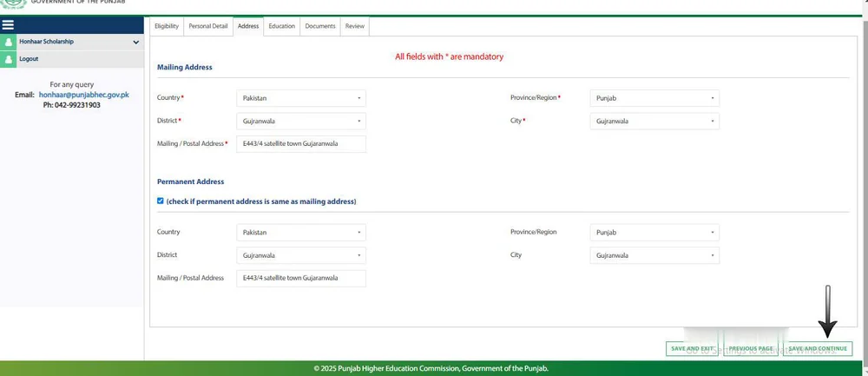Open the Permanent Address District dropdown
This screenshot has width=868, height=376.
[x=301, y=255]
